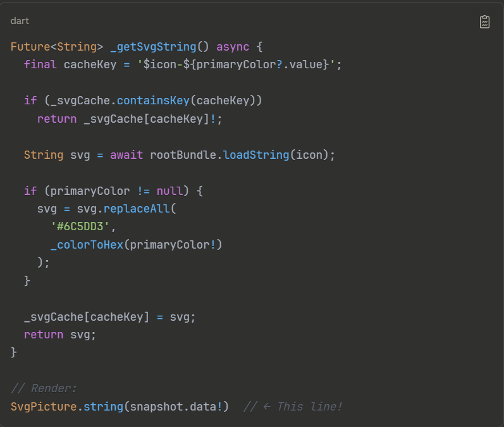The height and width of the screenshot is (427, 504).
Task: Click the '#6C5DD3' hex color string
Action: (x=80, y=226)
